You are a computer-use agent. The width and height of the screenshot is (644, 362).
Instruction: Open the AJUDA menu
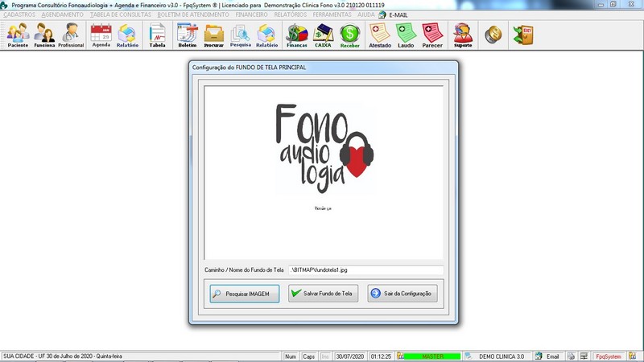(x=365, y=14)
